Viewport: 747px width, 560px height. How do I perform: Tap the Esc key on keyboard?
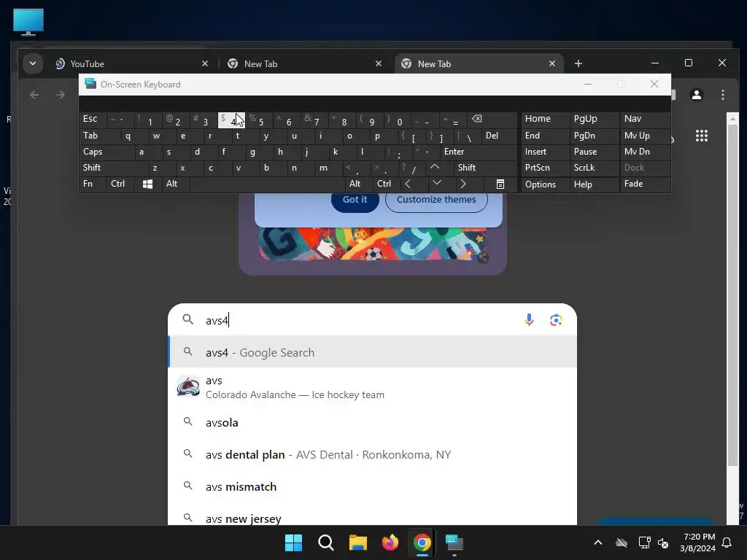93,119
